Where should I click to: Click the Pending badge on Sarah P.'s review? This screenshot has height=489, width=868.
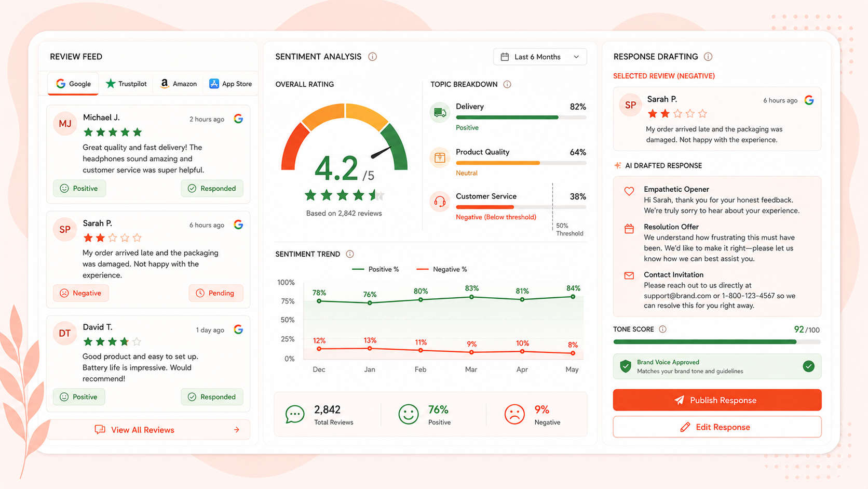click(x=216, y=293)
